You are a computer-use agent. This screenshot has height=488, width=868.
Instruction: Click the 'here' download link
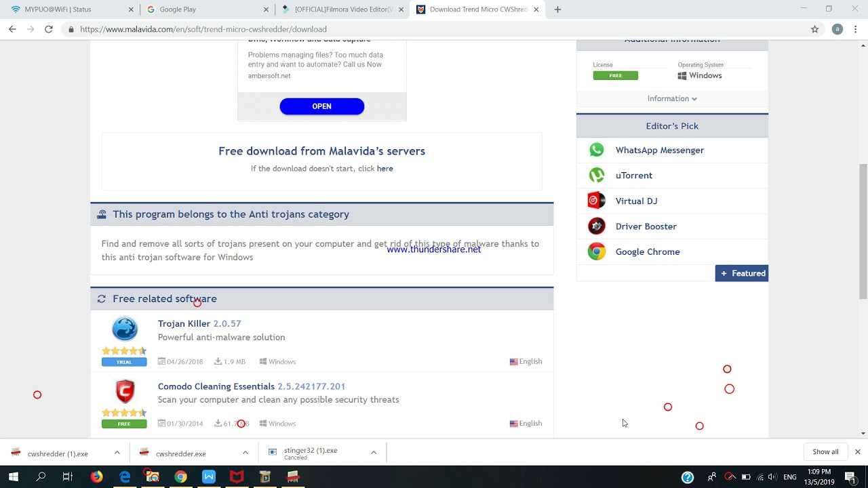[x=384, y=169]
